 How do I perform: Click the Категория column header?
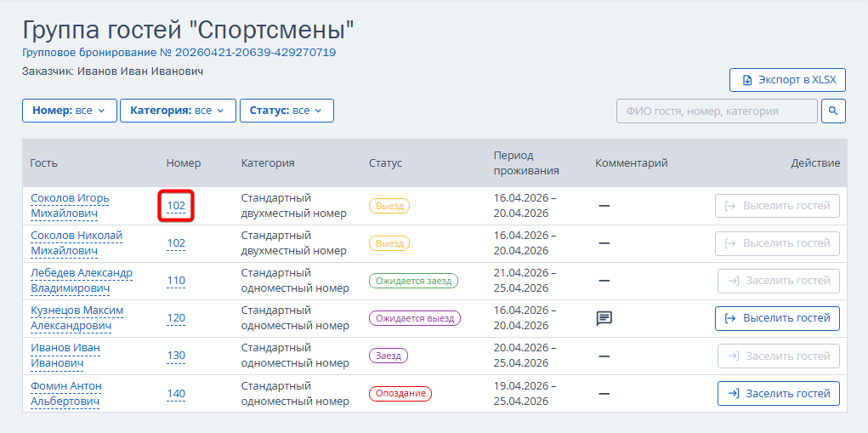click(x=268, y=162)
